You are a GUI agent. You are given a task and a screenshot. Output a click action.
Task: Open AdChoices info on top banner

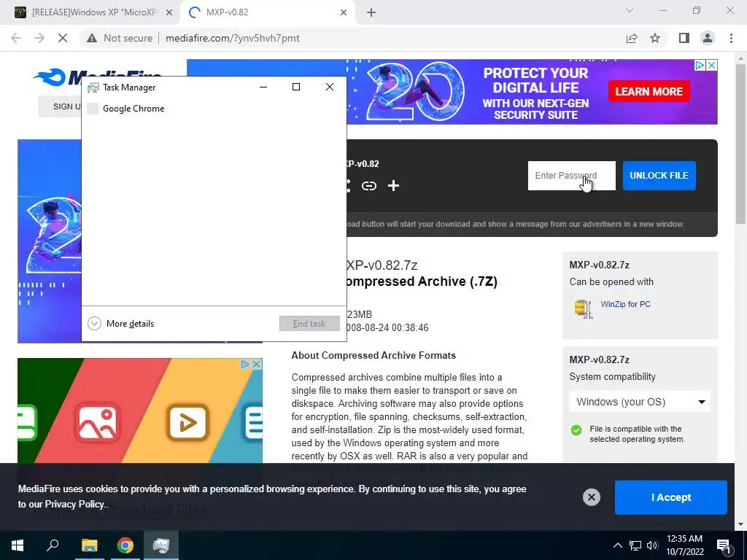coord(700,65)
